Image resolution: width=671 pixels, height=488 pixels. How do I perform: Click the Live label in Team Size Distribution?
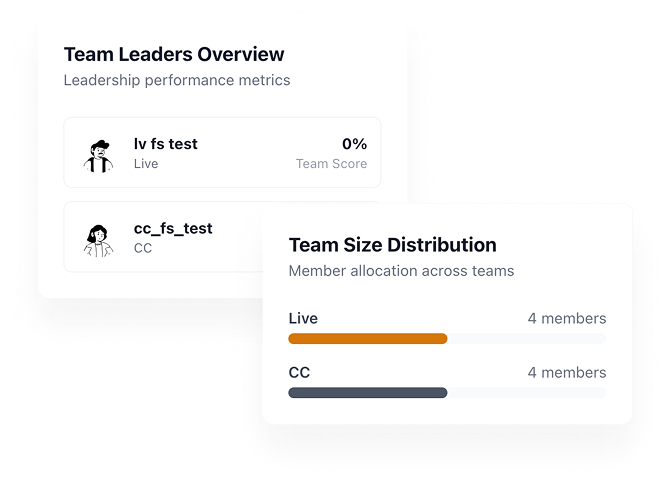click(303, 319)
